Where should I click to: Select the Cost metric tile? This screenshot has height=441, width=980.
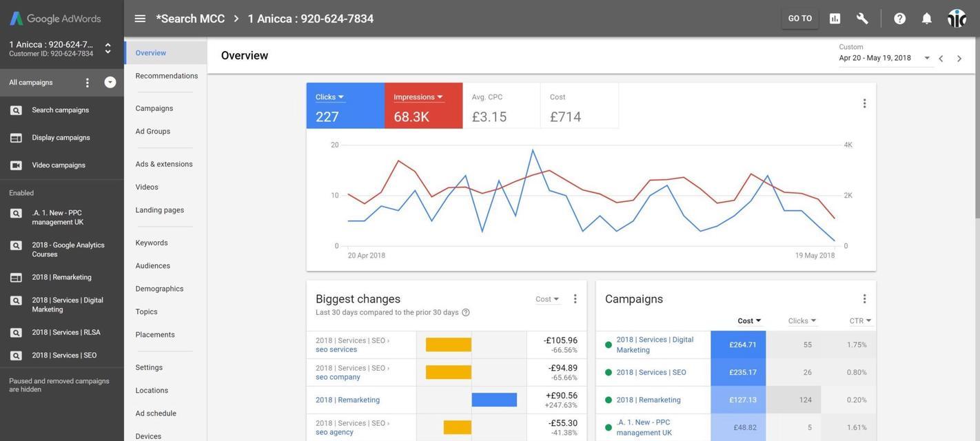coord(580,106)
